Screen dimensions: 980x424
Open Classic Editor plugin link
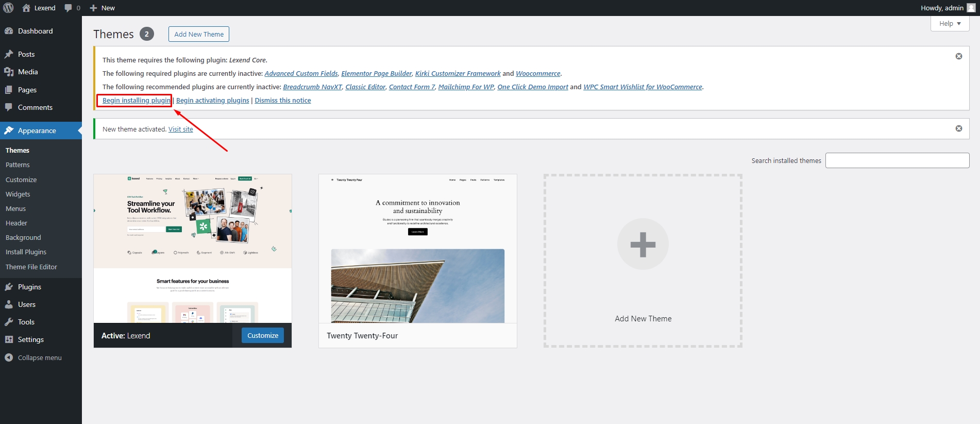coord(365,87)
